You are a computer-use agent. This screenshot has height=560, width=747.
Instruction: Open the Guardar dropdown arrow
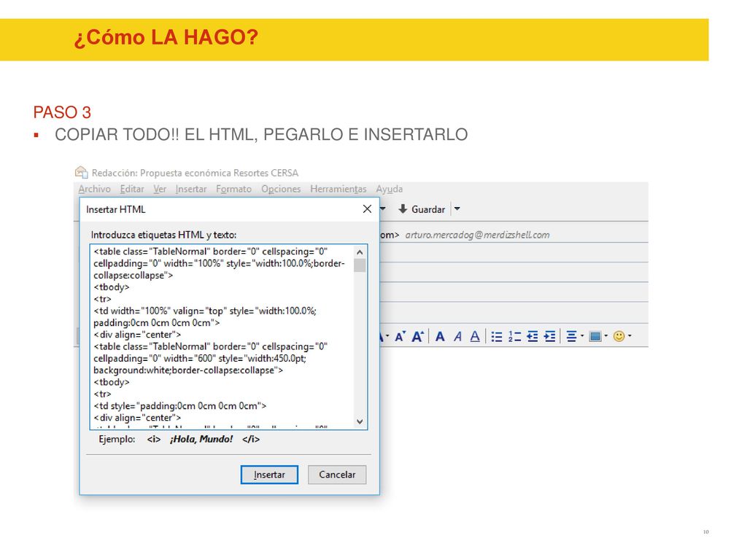[457, 209]
